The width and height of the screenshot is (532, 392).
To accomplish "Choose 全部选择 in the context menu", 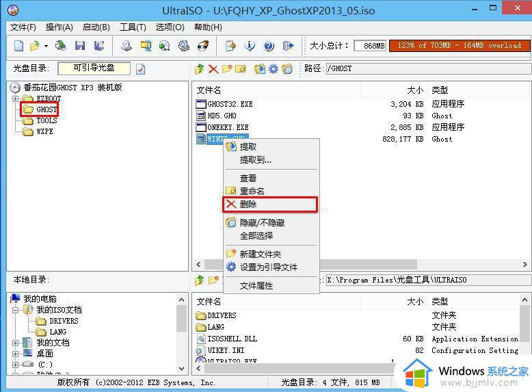I will 271,235.
